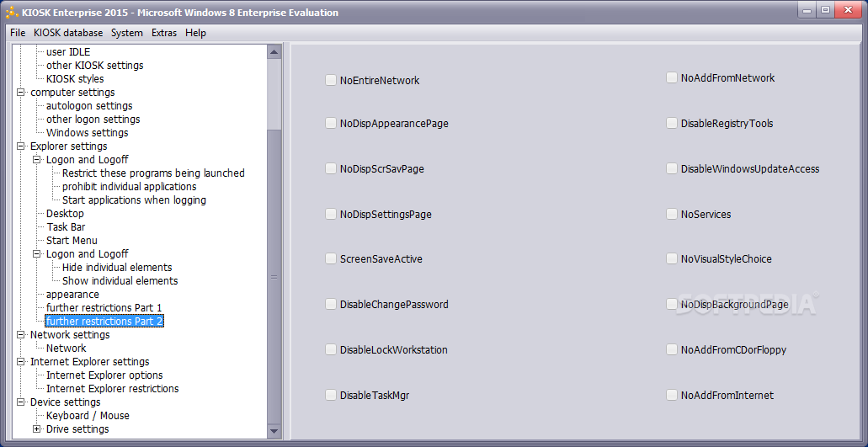This screenshot has height=447, width=868.
Task: Select Internet Explorer options
Action: point(104,375)
